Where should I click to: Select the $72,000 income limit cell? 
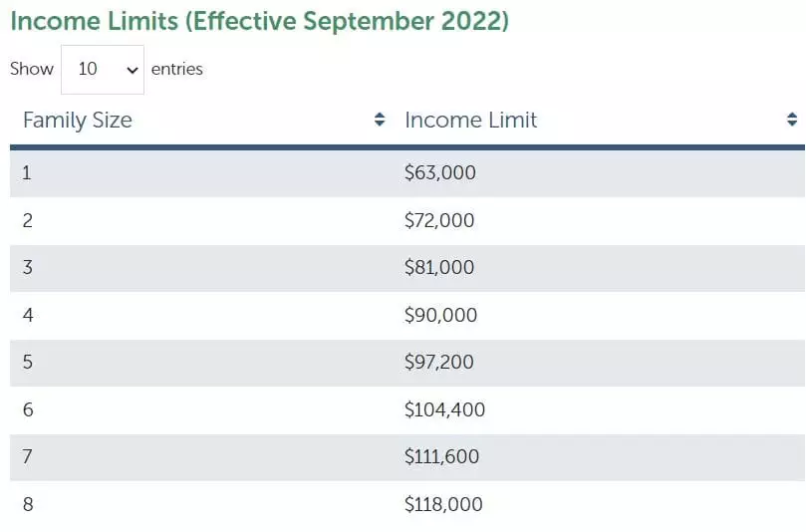(439, 220)
